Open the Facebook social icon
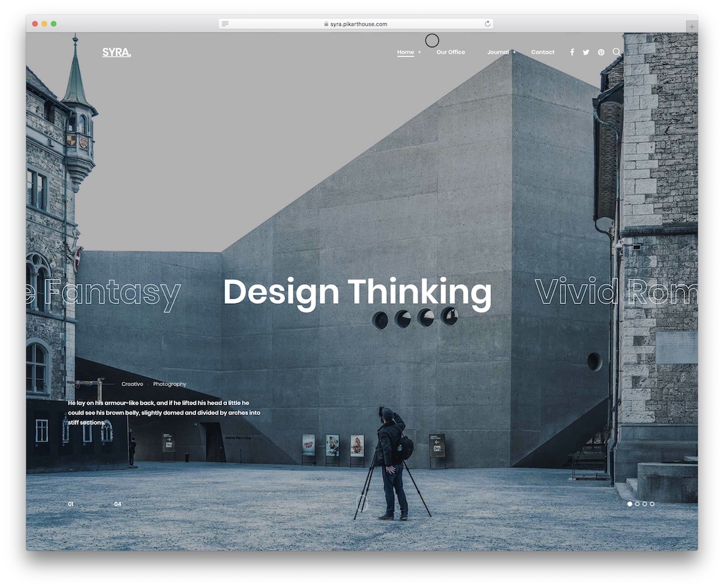Image resolution: width=724 pixels, height=588 pixels. coord(572,52)
